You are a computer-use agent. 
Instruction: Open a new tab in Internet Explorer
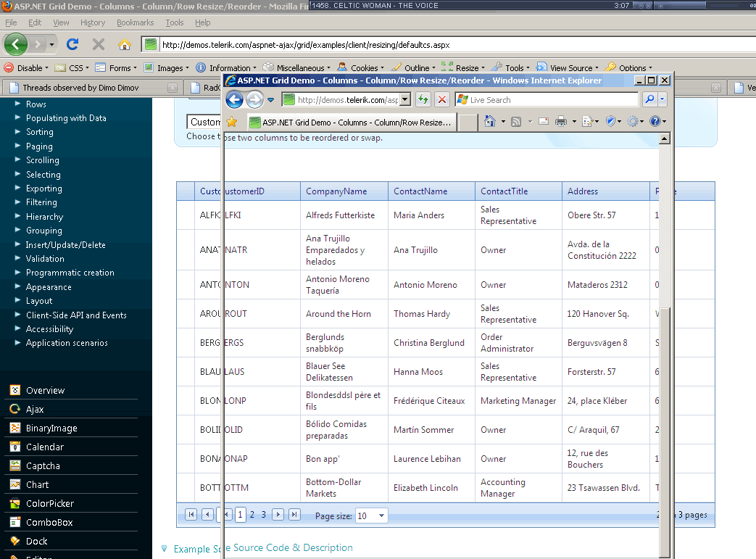468,123
